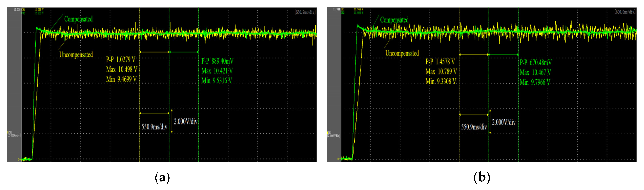The width and height of the screenshot is (644, 190).
Task: Click CH2 label in right oscilloscope
Action: point(343,13)
